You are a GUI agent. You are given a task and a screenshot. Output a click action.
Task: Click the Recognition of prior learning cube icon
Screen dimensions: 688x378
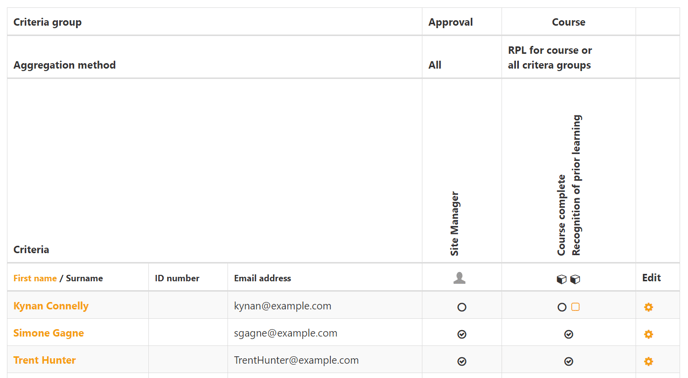(575, 279)
